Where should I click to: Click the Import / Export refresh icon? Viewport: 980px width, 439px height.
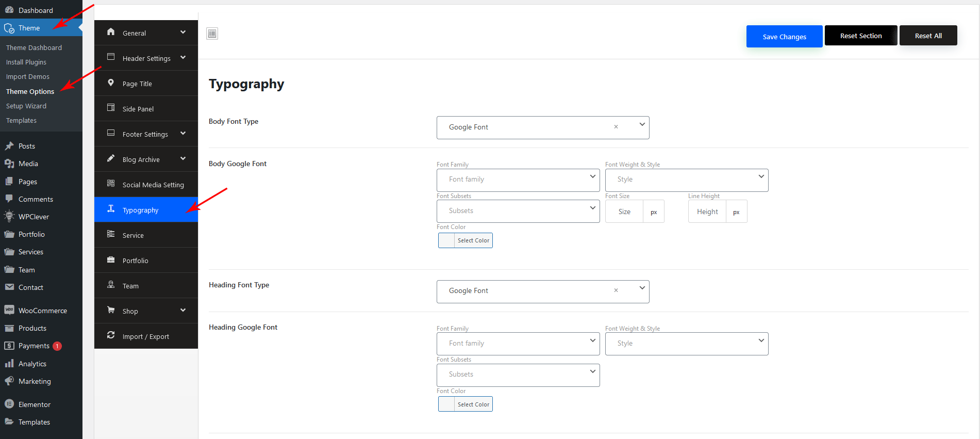click(x=111, y=335)
